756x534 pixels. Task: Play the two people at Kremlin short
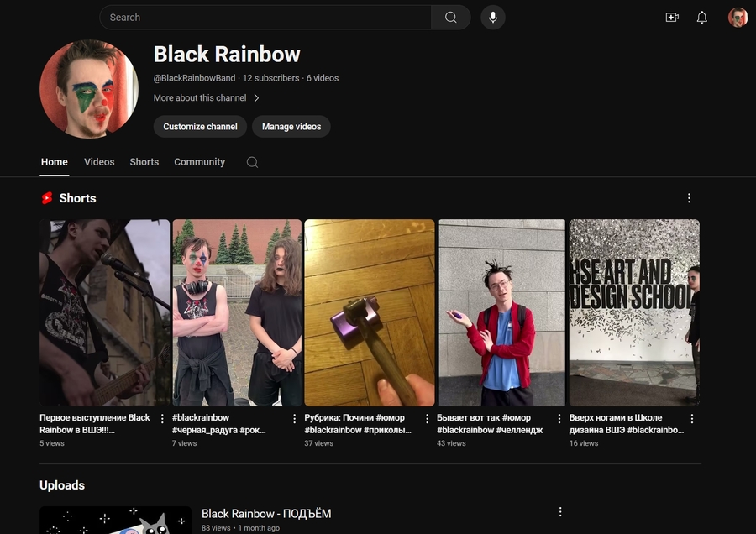[237, 312]
